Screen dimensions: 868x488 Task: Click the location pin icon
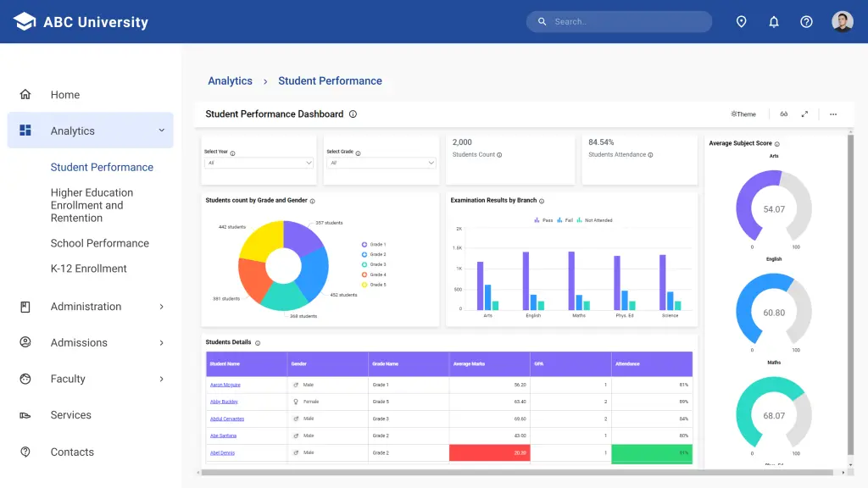point(742,21)
